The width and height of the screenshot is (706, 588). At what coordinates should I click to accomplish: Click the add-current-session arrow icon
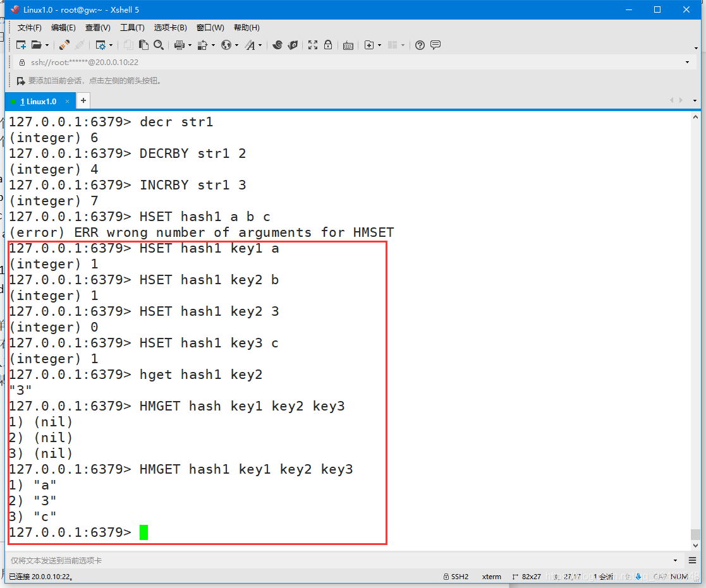click(21, 81)
